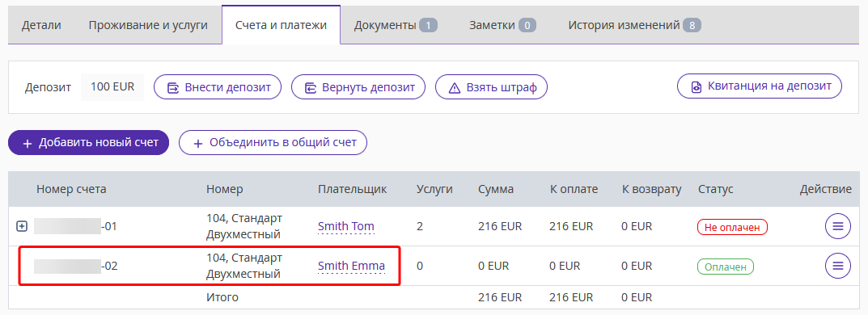This screenshot has height=315, width=868.
Task: Open the Документы tab
Action: (x=396, y=25)
